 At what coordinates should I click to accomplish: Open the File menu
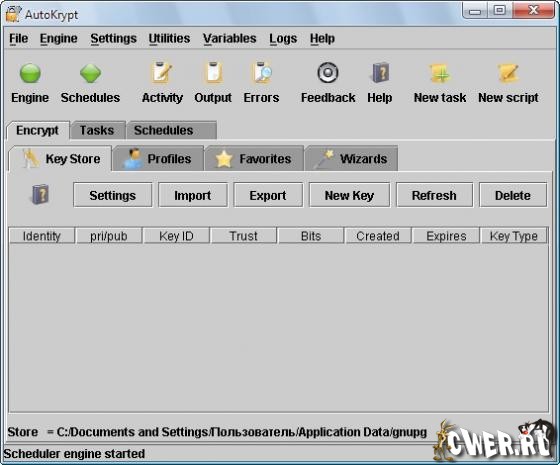point(19,39)
